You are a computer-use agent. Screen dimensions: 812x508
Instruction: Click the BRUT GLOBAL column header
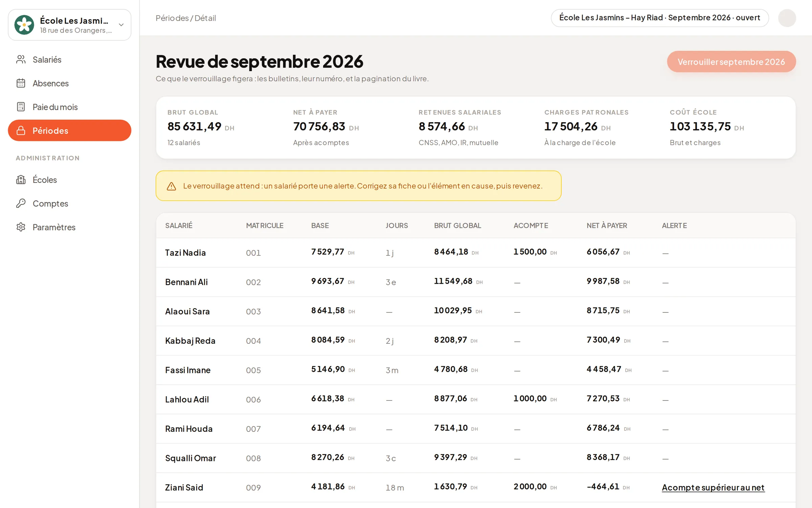coord(457,226)
